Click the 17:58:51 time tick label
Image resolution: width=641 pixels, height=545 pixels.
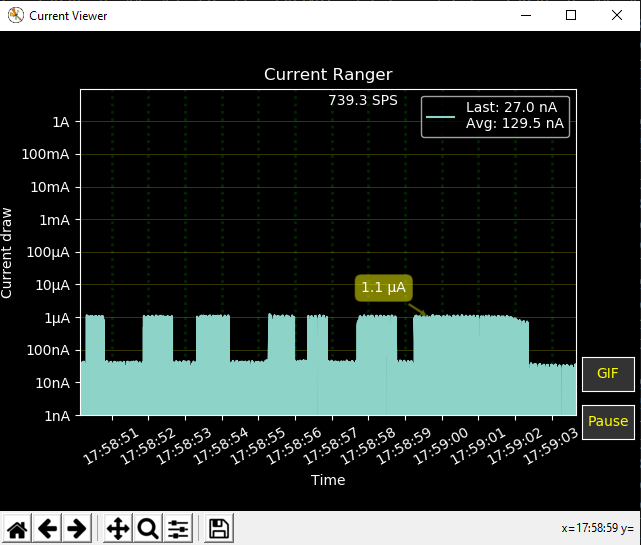111,446
